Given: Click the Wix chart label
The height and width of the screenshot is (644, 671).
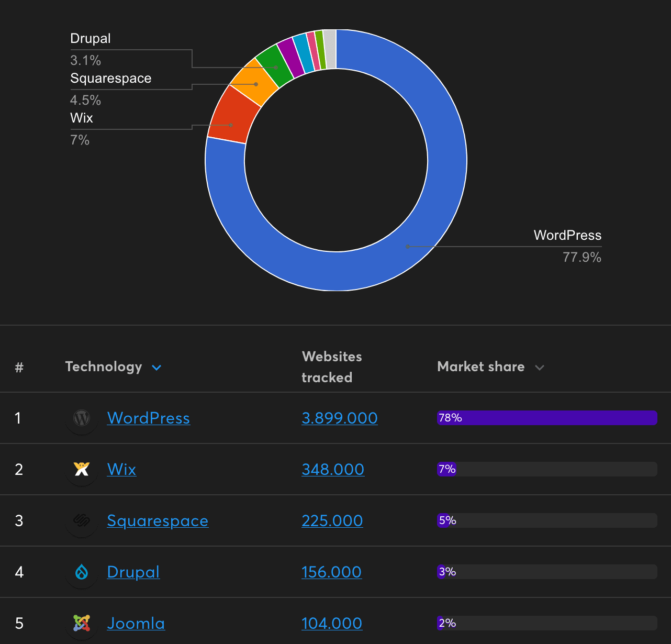Looking at the screenshot, I should (x=82, y=118).
